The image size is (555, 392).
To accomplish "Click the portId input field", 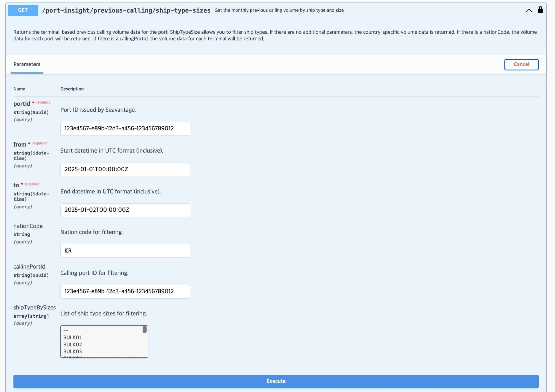I will coord(125,129).
